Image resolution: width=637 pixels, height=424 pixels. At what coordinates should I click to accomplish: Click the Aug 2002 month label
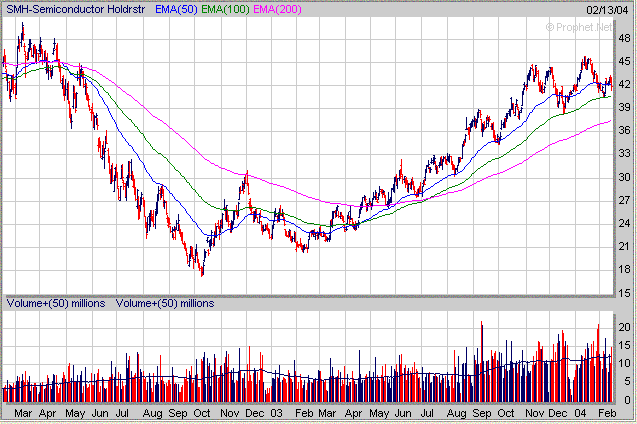click(152, 414)
